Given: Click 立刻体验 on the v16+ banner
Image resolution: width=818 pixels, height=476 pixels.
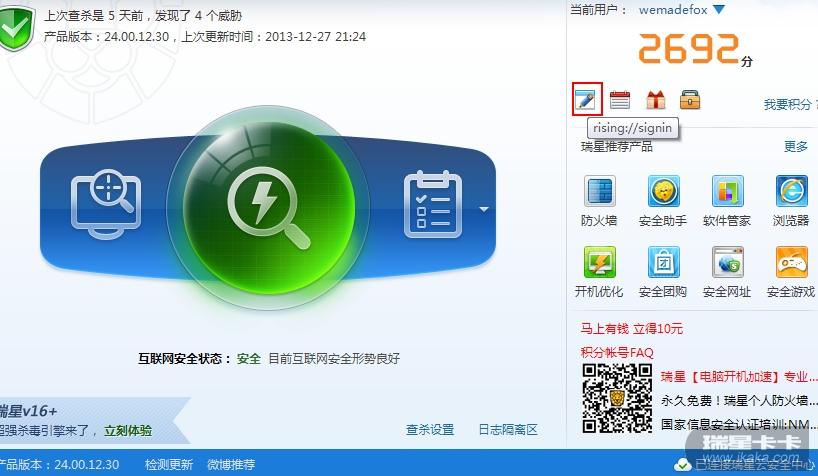Looking at the screenshot, I should point(128,431).
